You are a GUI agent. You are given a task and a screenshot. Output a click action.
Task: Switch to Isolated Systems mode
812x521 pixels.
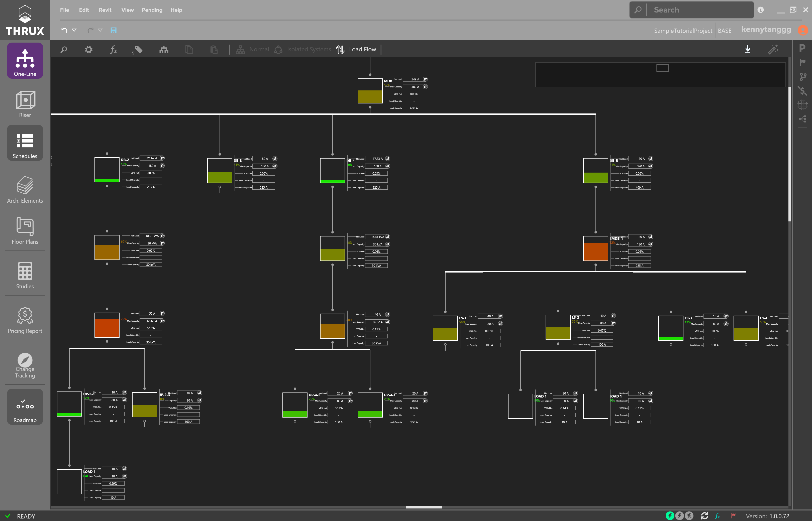point(302,49)
